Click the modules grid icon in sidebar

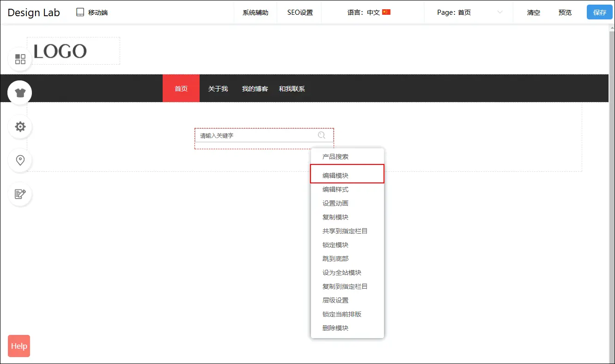click(20, 59)
